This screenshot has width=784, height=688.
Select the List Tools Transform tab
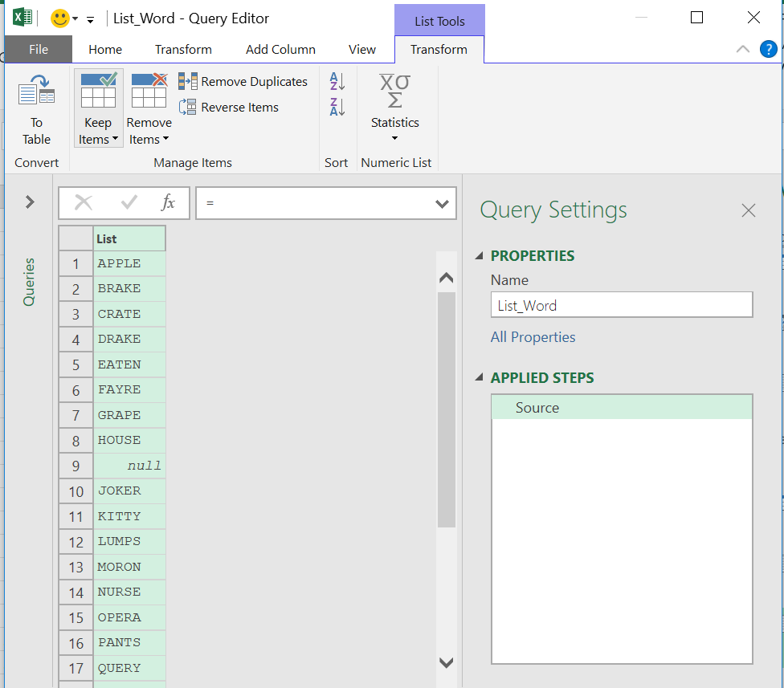(439, 50)
